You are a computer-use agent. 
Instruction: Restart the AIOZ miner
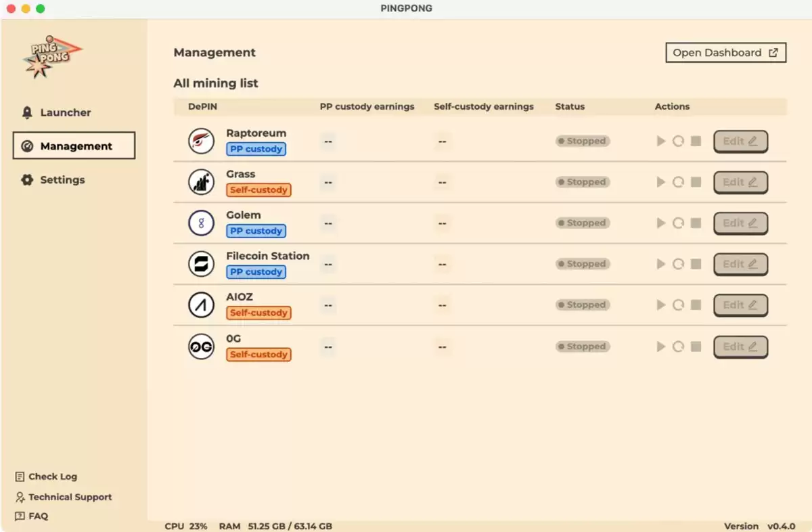coord(678,305)
